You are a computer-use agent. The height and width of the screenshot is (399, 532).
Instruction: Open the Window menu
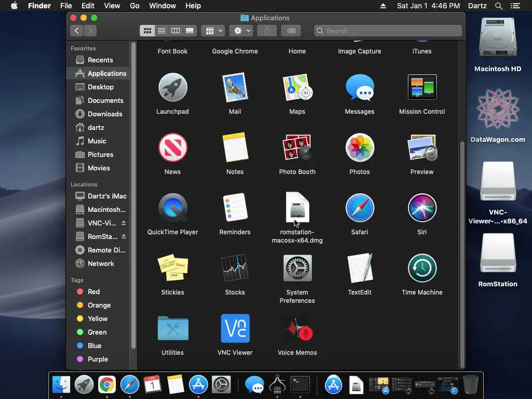(x=163, y=6)
